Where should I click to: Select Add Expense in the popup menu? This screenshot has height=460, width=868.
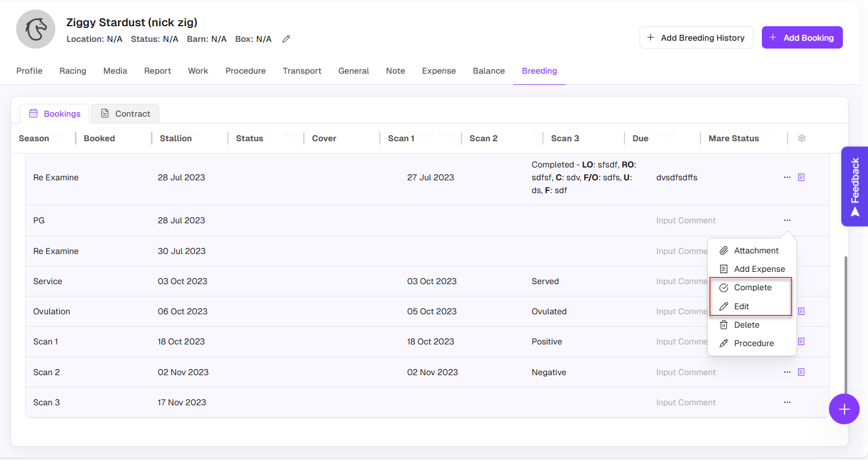tap(759, 269)
